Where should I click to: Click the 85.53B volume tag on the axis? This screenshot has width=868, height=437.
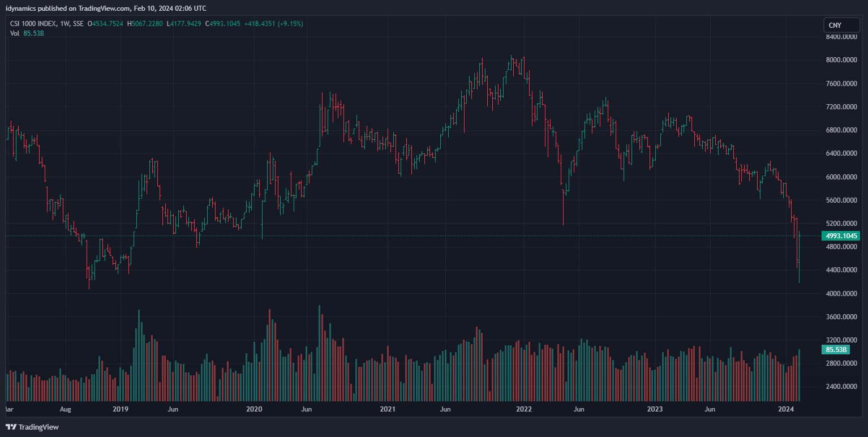pos(837,350)
